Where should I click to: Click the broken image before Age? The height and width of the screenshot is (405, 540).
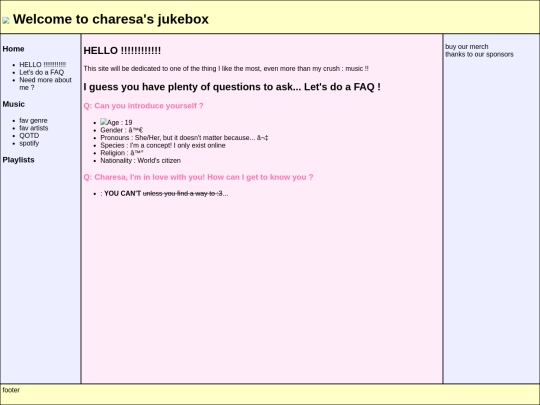(103, 122)
